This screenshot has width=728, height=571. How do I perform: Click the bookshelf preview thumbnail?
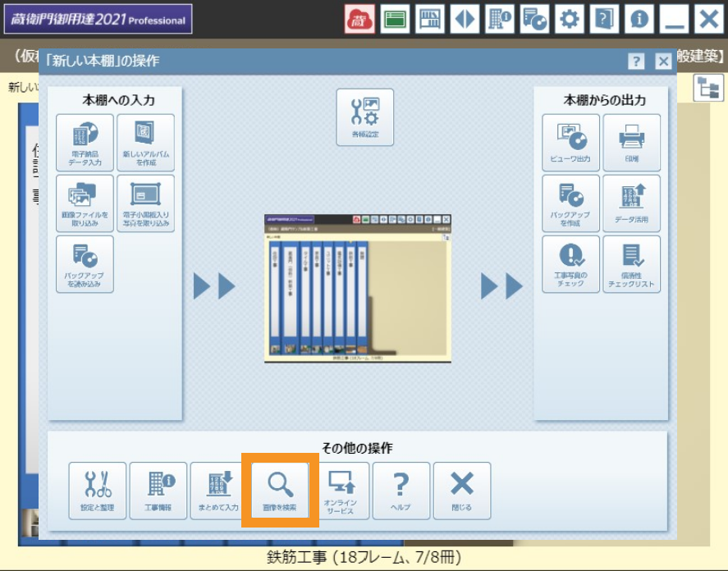(x=358, y=289)
